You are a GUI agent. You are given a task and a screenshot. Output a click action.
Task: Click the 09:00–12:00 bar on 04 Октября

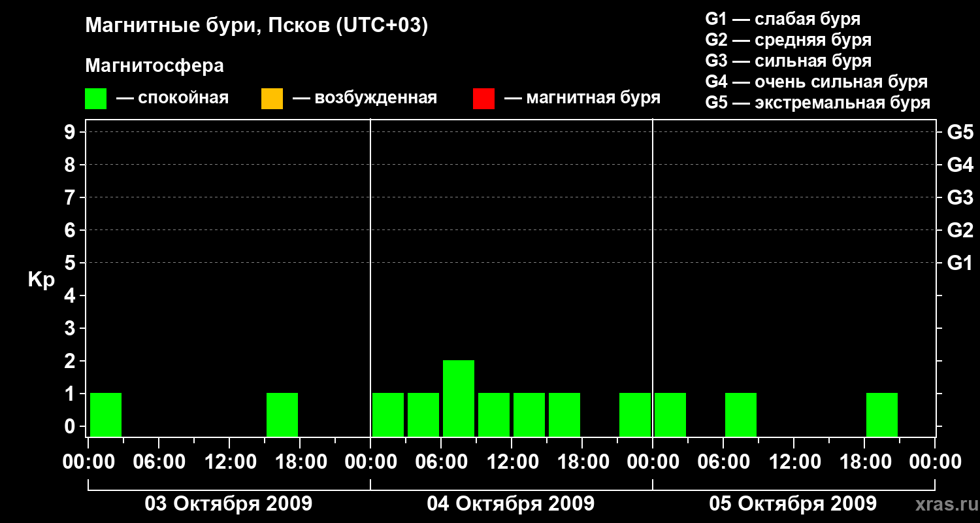(494, 414)
